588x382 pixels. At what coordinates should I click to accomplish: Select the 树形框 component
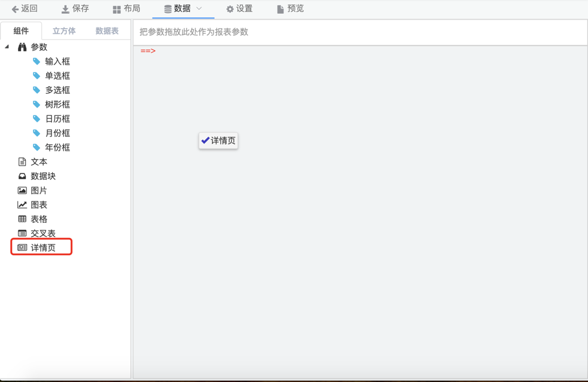(57, 104)
